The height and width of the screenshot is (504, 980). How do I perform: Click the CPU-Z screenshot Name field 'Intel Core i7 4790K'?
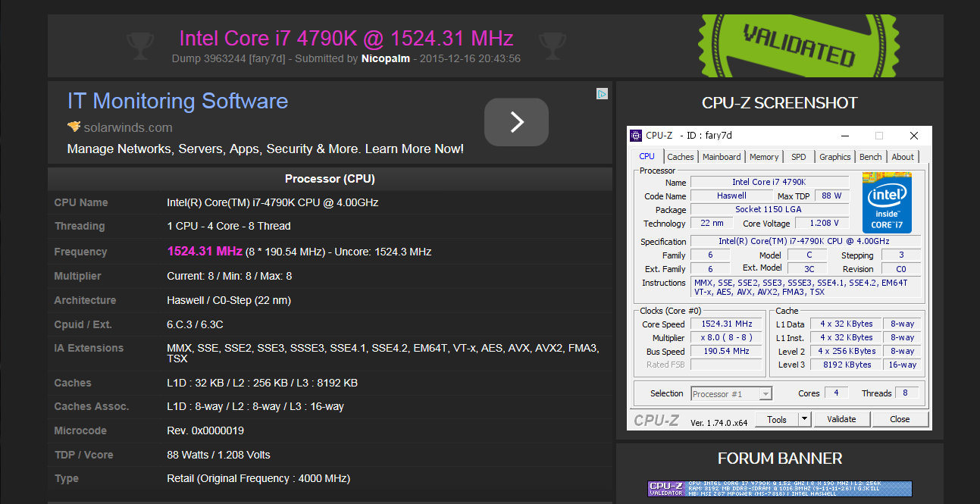point(769,182)
